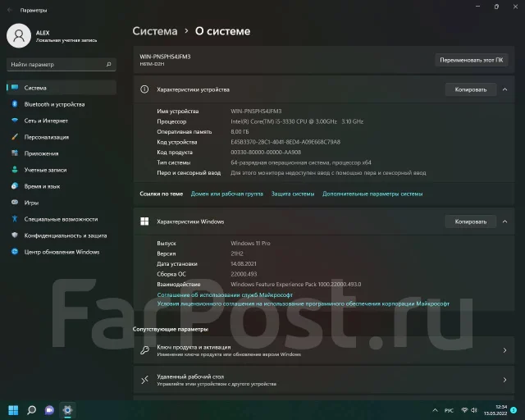Click Переименовать этот ПК button
Viewport: 525px width, 420px height.
coord(472,60)
